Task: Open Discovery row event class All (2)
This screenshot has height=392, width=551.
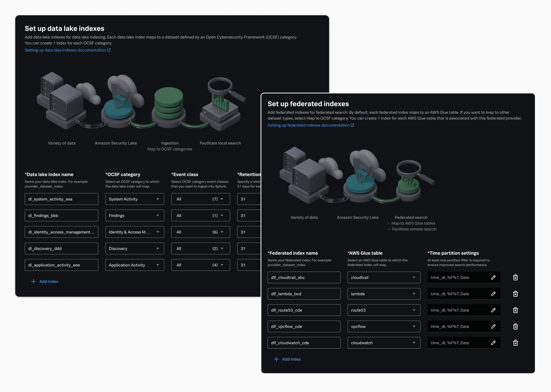Action: coord(200,249)
